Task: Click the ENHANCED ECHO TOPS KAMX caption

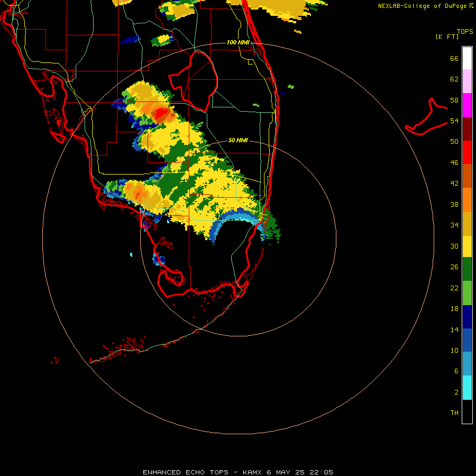Action: 238,472
